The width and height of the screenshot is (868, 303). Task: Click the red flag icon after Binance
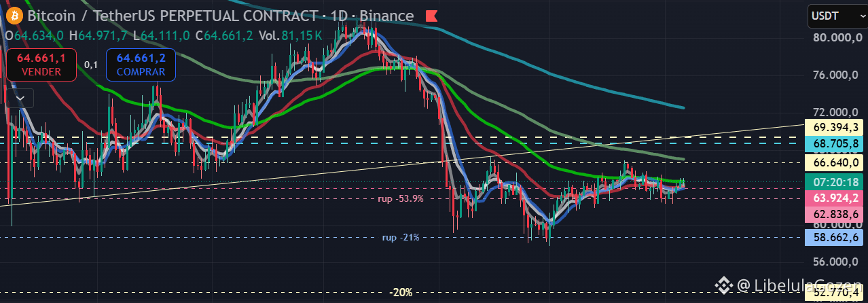(431, 16)
